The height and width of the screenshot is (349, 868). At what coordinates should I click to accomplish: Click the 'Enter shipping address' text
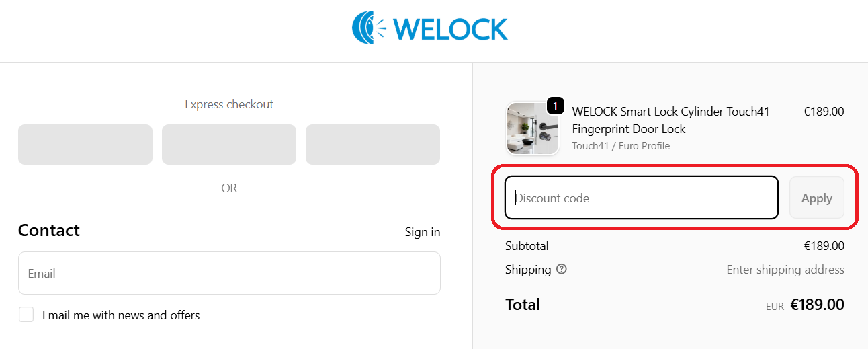point(785,270)
